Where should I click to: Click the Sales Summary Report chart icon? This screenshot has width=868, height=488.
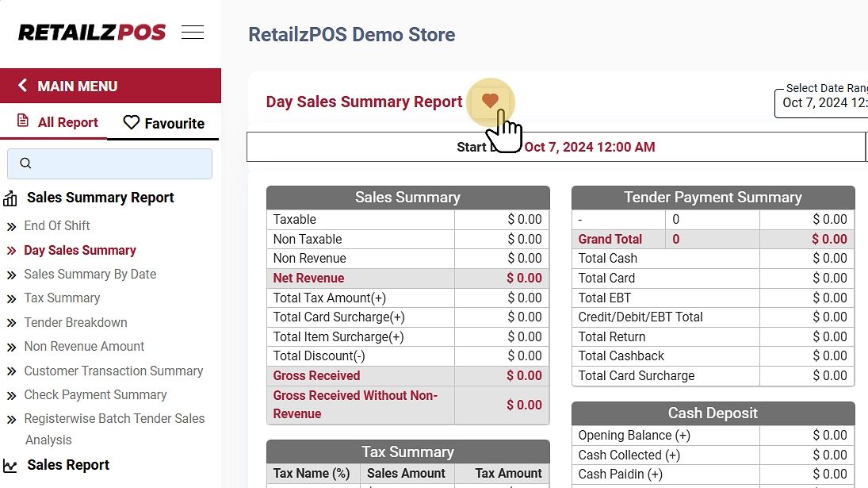[x=10, y=198]
